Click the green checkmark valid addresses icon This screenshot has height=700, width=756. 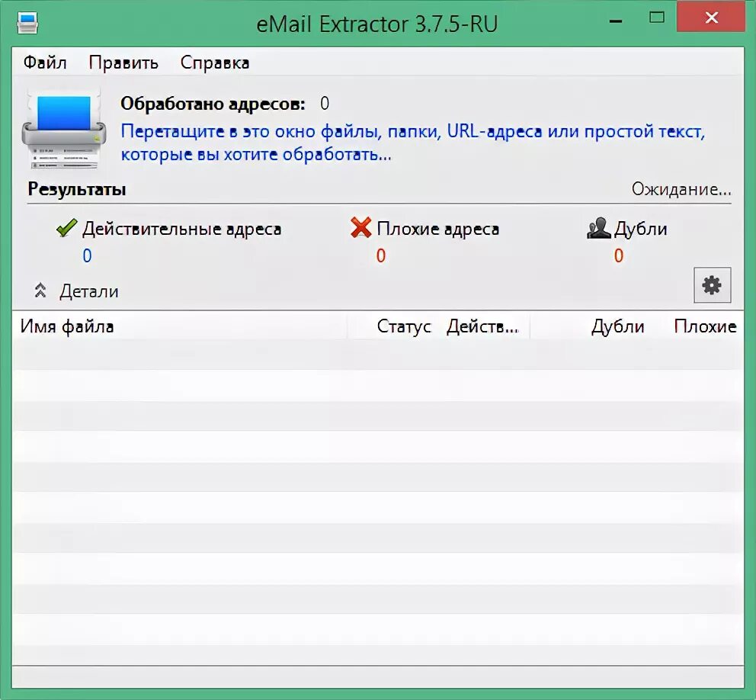[x=66, y=228]
